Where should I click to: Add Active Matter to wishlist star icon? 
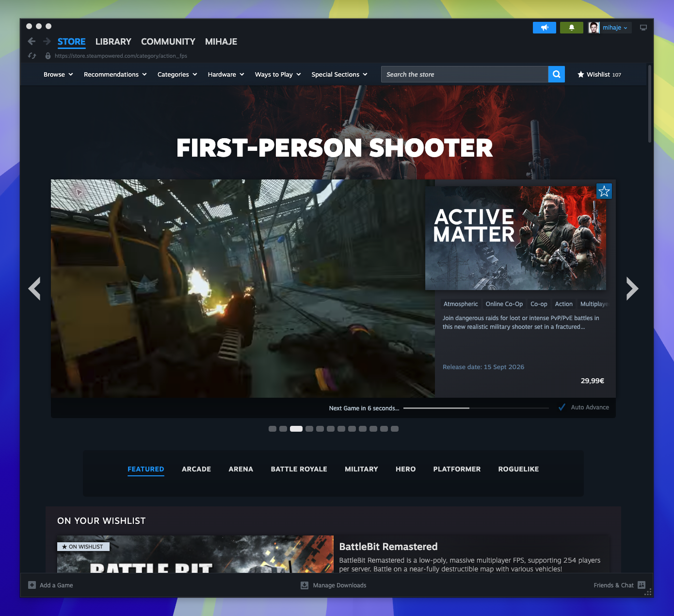pyautogui.click(x=604, y=191)
